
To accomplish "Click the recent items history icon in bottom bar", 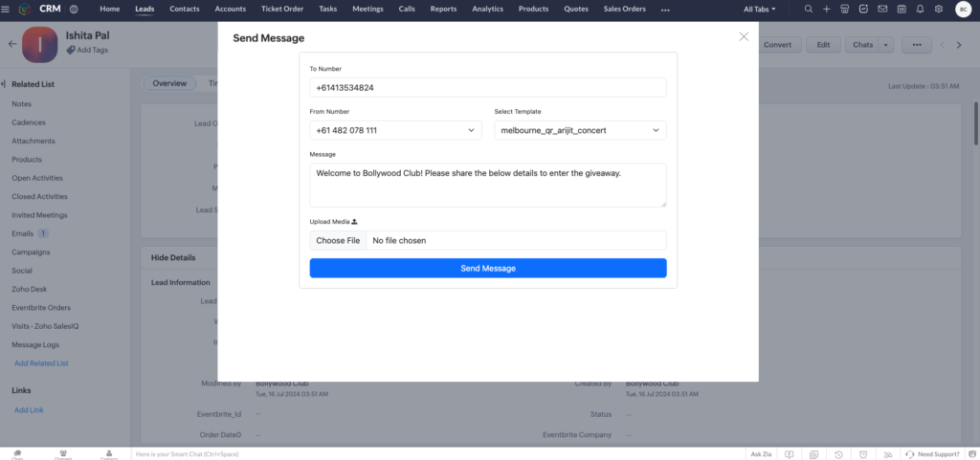I will 838,454.
